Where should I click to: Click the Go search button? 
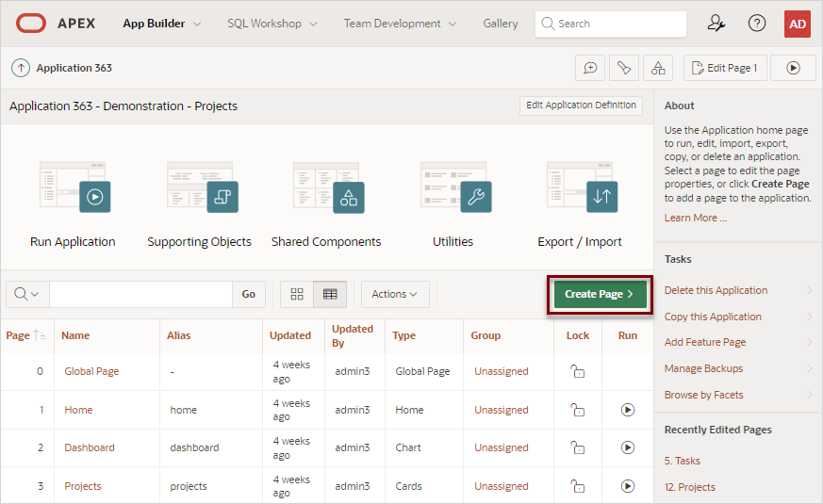click(249, 294)
